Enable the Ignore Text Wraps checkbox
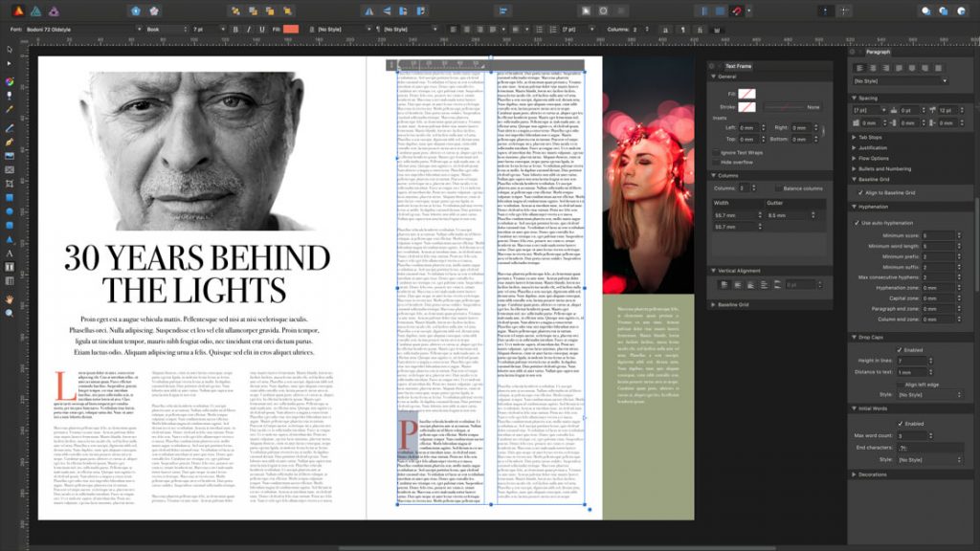The image size is (980, 551). [x=716, y=153]
